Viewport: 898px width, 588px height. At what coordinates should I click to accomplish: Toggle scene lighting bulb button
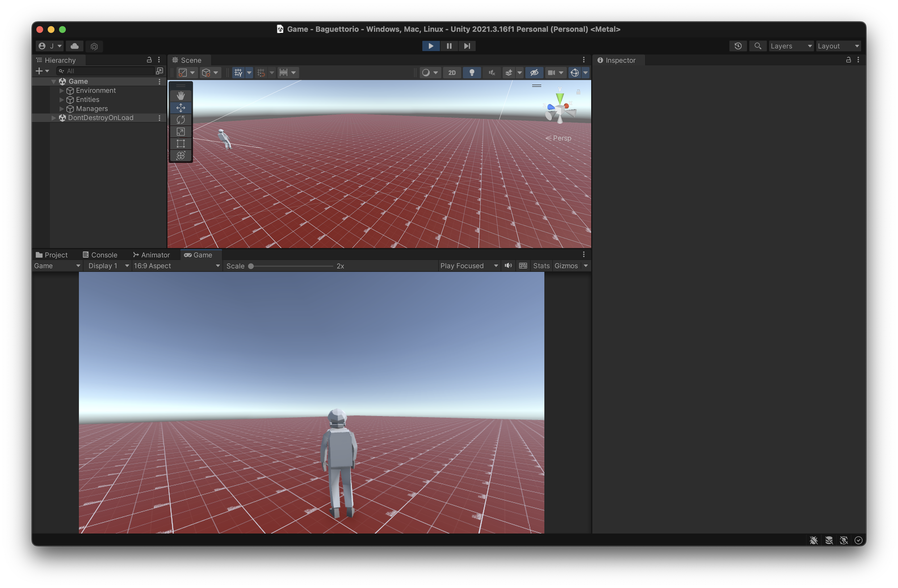tap(472, 73)
